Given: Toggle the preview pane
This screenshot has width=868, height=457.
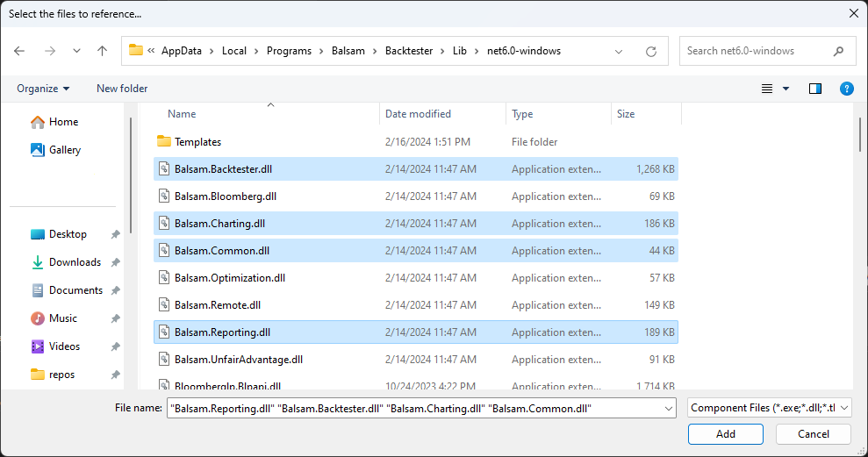Looking at the screenshot, I should point(814,89).
